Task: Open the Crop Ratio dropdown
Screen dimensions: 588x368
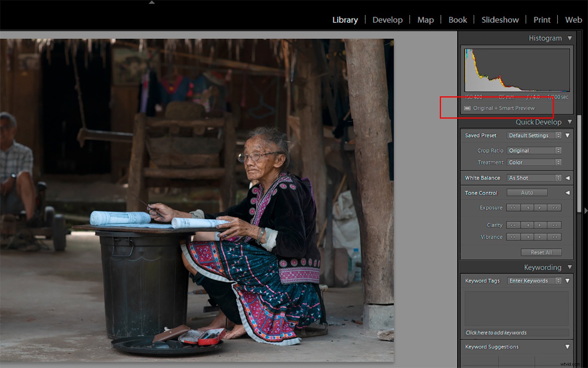Action: [x=534, y=150]
